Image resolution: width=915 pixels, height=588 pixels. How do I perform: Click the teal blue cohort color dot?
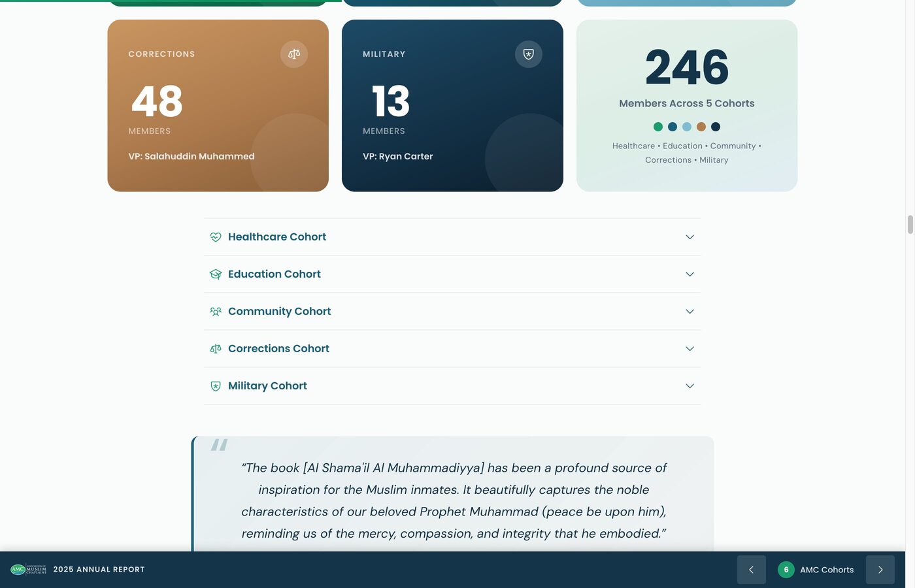(673, 127)
